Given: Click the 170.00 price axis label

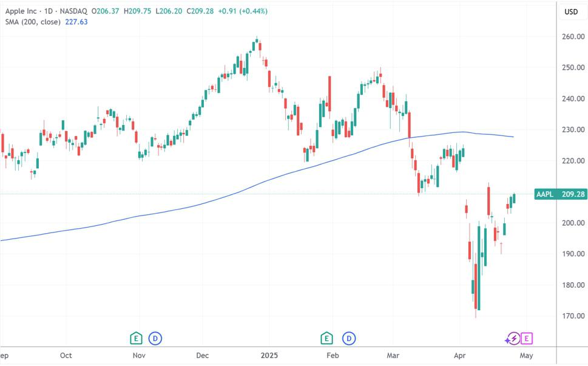Looking at the screenshot, I should coord(573,316).
